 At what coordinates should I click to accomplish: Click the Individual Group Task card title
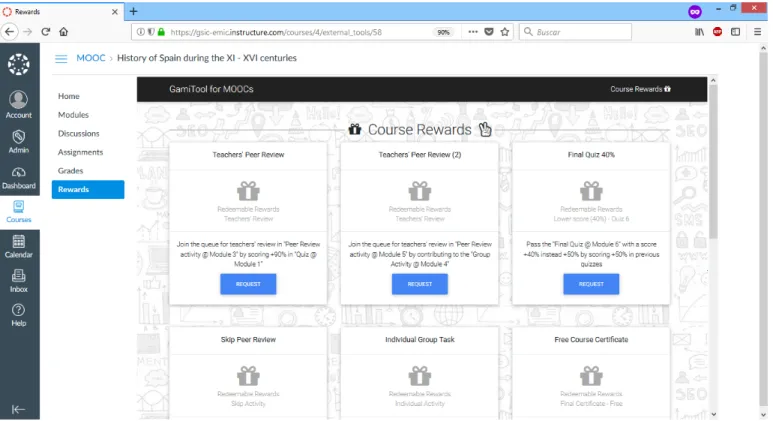[420, 340]
